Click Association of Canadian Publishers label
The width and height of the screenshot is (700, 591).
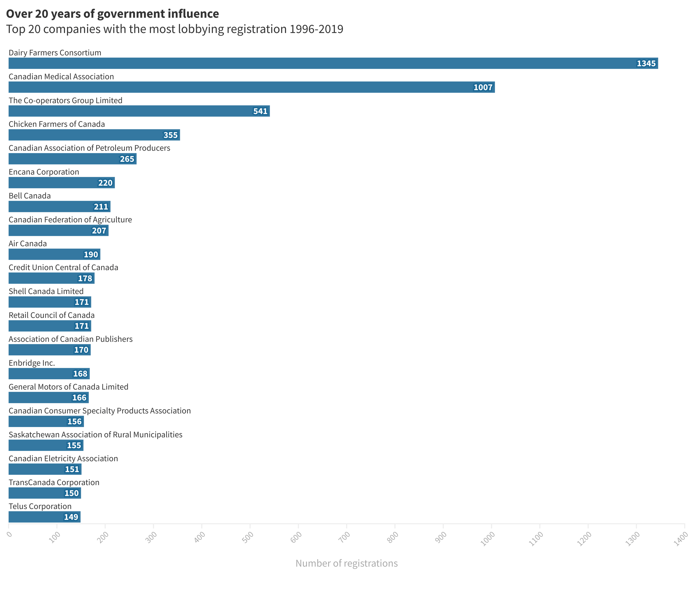click(x=71, y=339)
